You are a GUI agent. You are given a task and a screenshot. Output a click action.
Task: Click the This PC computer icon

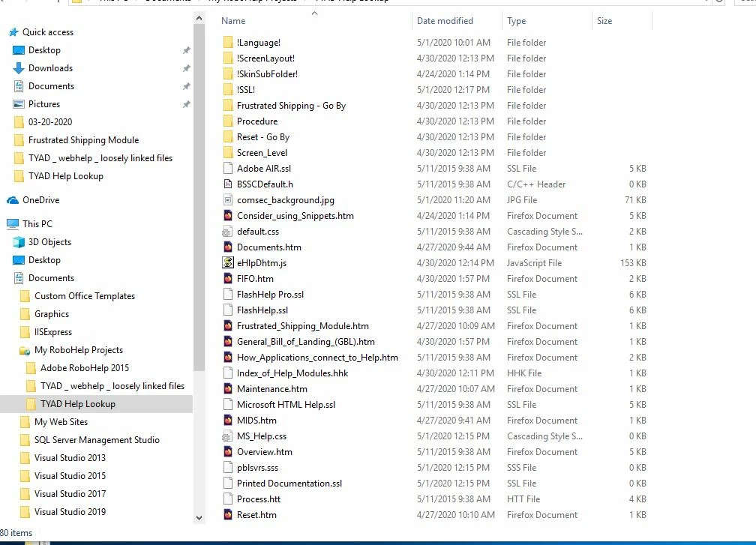tap(13, 223)
